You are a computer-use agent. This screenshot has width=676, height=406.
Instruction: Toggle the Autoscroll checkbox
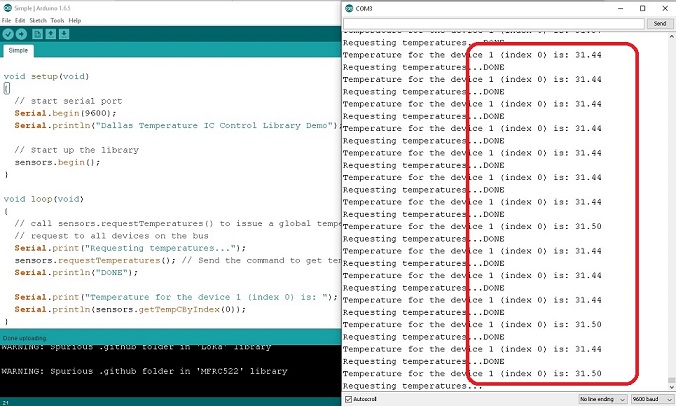349,399
